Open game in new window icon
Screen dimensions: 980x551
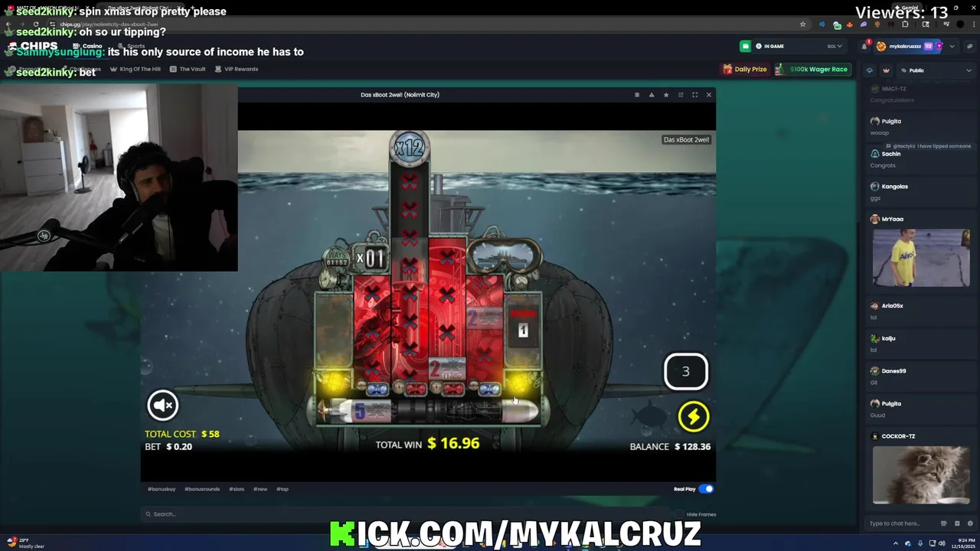coord(681,95)
